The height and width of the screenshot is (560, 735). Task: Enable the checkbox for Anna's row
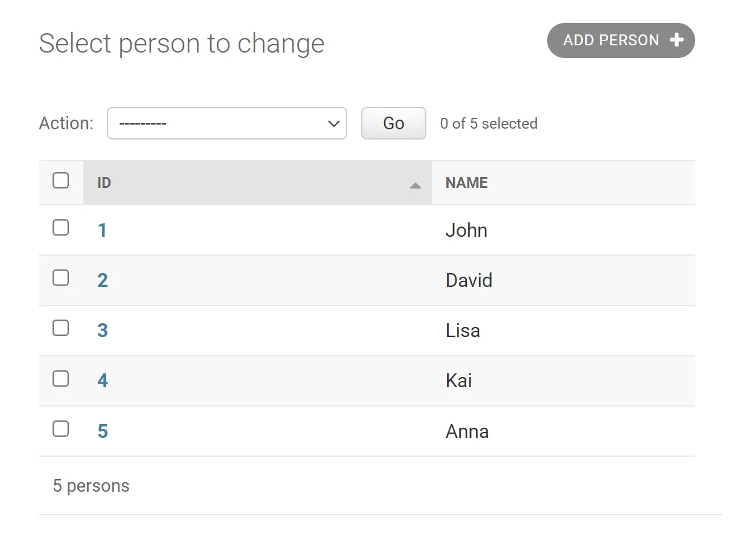click(61, 429)
